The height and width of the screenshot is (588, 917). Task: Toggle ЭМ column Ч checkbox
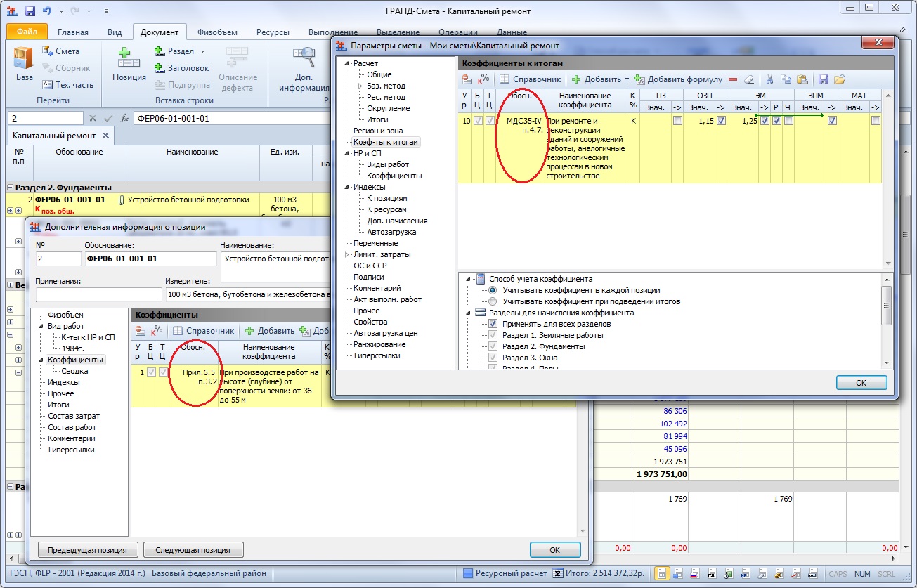tap(788, 121)
